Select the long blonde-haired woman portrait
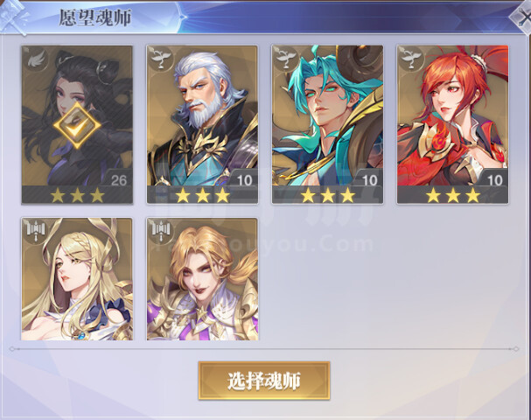The width and height of the screenshot is (531, 420). [x=77, y=279]
